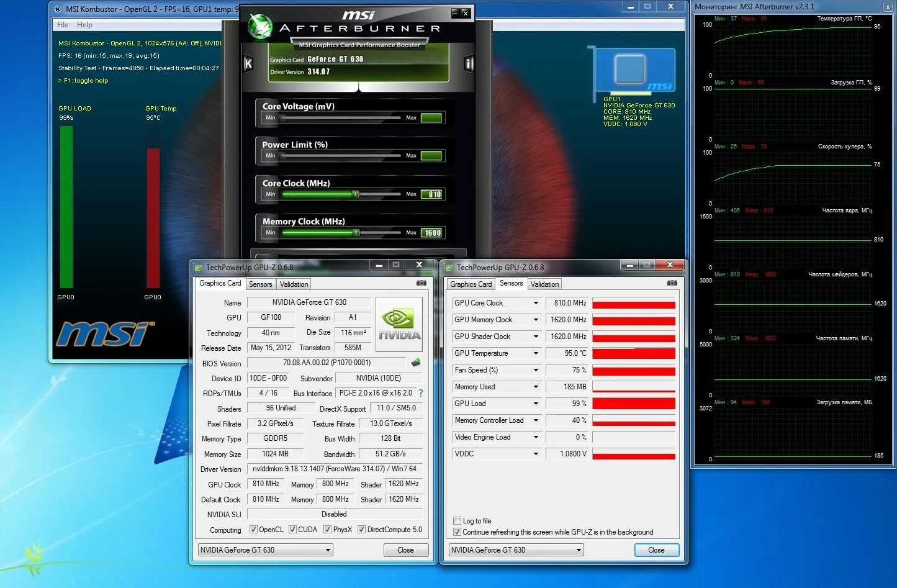Select Graphics Card tab in left GPU-Z window
Image resolution: width=897 pixels, height=588 pixels.
click(x=220, y=283)
